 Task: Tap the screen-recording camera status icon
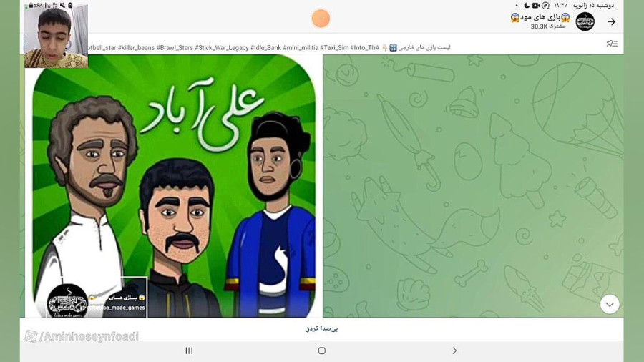535,5
